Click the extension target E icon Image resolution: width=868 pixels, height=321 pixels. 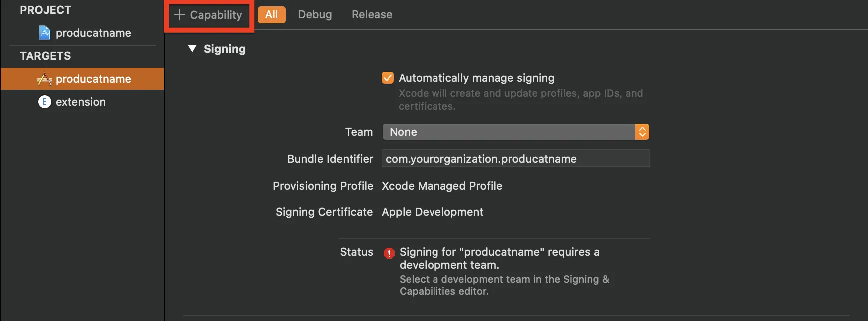tap(45, 102)
